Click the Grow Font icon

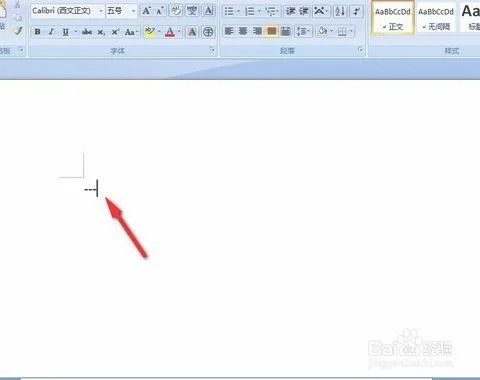click(146, 11)
